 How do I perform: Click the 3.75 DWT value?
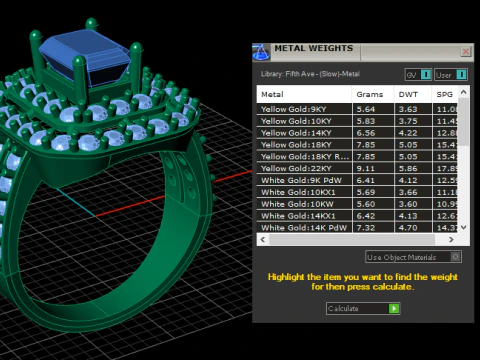pyautogui.click(x=408, y=121)
